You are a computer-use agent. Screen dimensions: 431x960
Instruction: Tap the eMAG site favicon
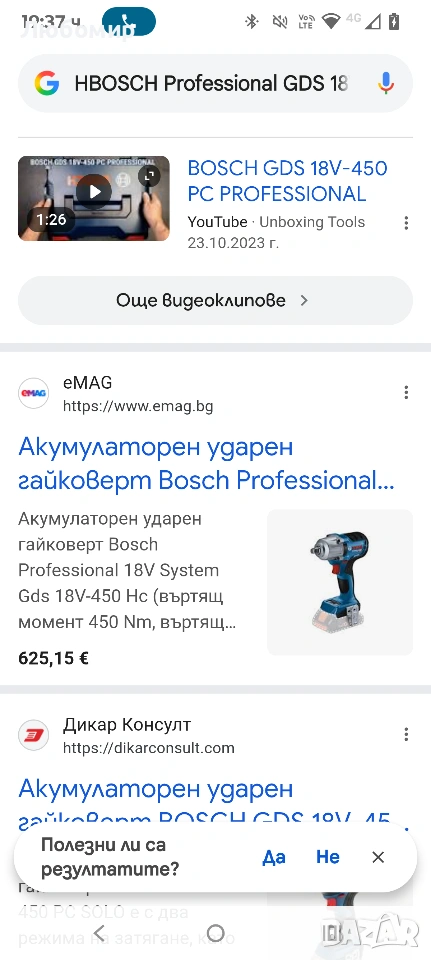tap(34, 393)
